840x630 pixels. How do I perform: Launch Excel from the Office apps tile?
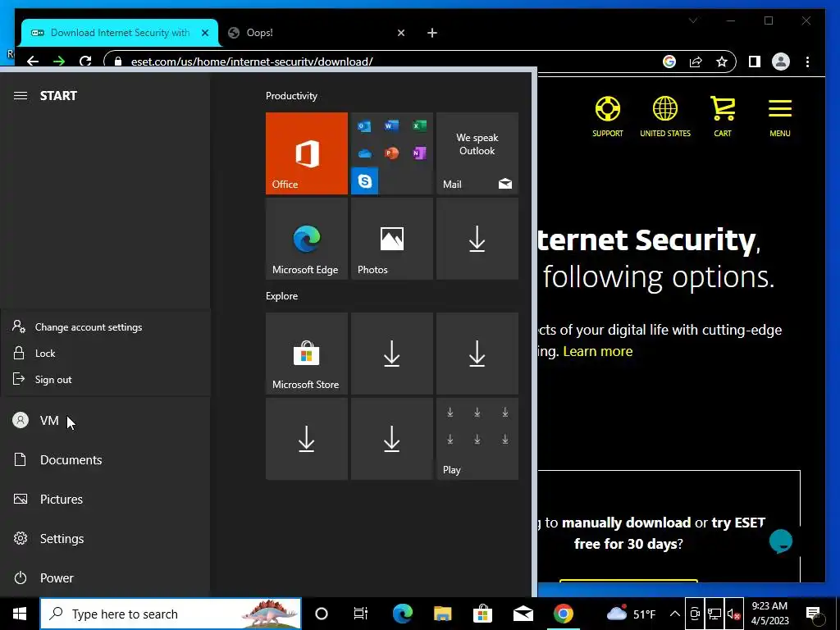419,126
